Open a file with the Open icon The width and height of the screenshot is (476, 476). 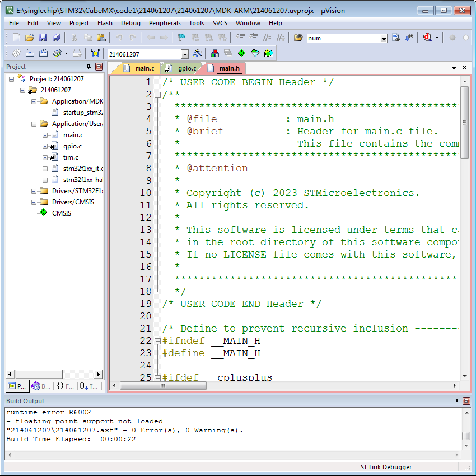click(30, 38)
